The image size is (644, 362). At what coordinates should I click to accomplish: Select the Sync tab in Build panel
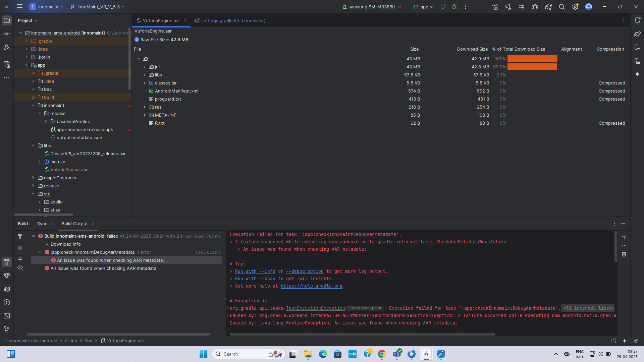[42, 224]
